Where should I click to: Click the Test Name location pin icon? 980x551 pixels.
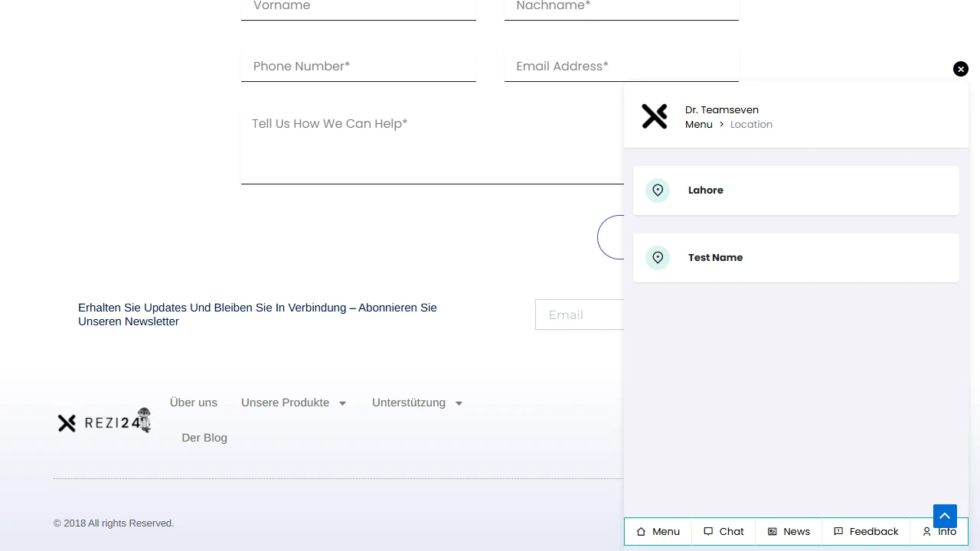[658, 258]
